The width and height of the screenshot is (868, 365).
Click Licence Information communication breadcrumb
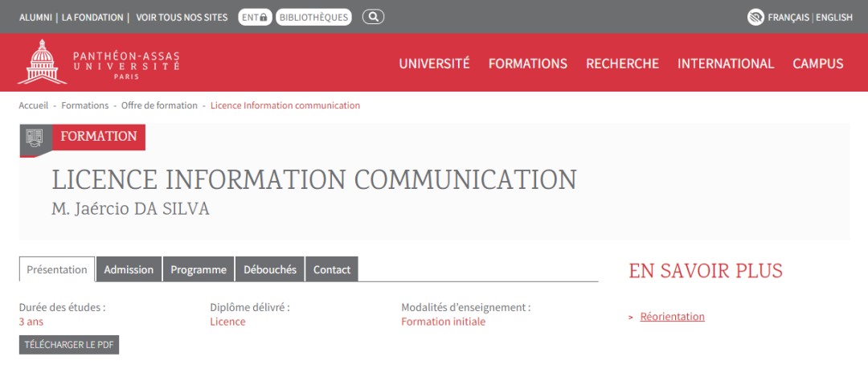[285, 105]
